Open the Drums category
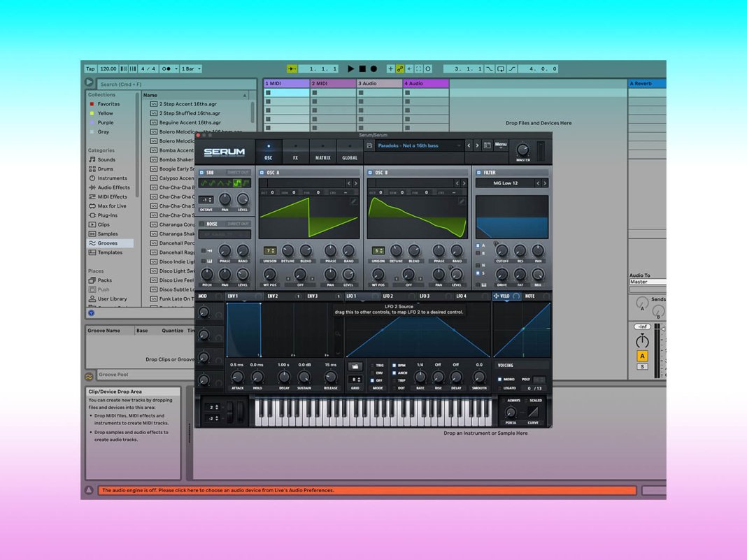 point(106,168)
